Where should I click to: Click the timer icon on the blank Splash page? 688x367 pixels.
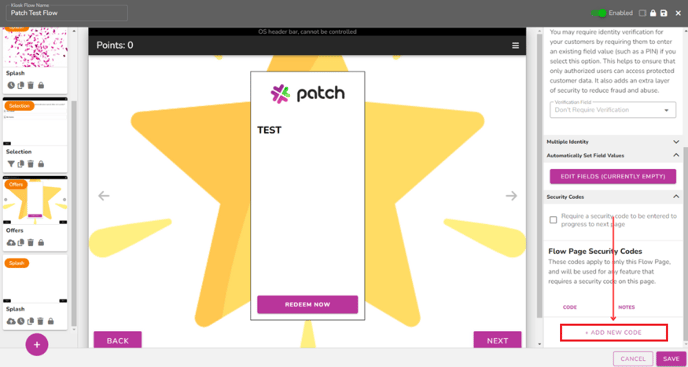[21, 321]
